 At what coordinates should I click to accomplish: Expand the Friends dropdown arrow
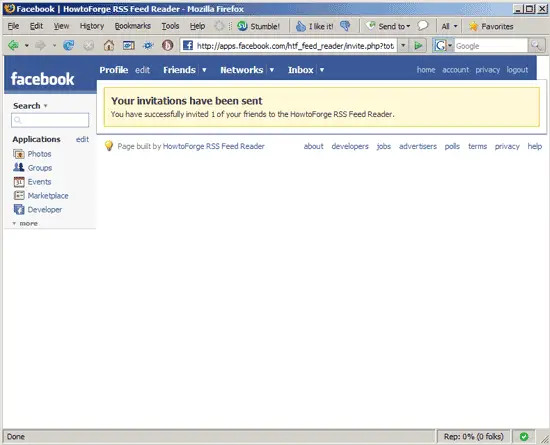[x=204, y=70]
